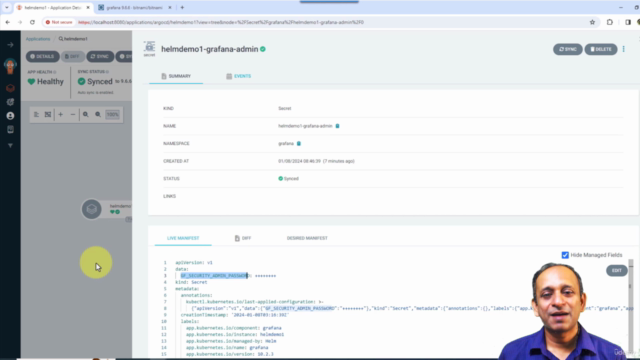Open browser extensions puzzle icon
This screenshot has width=640, height=360.
click(x=609, y=22)
